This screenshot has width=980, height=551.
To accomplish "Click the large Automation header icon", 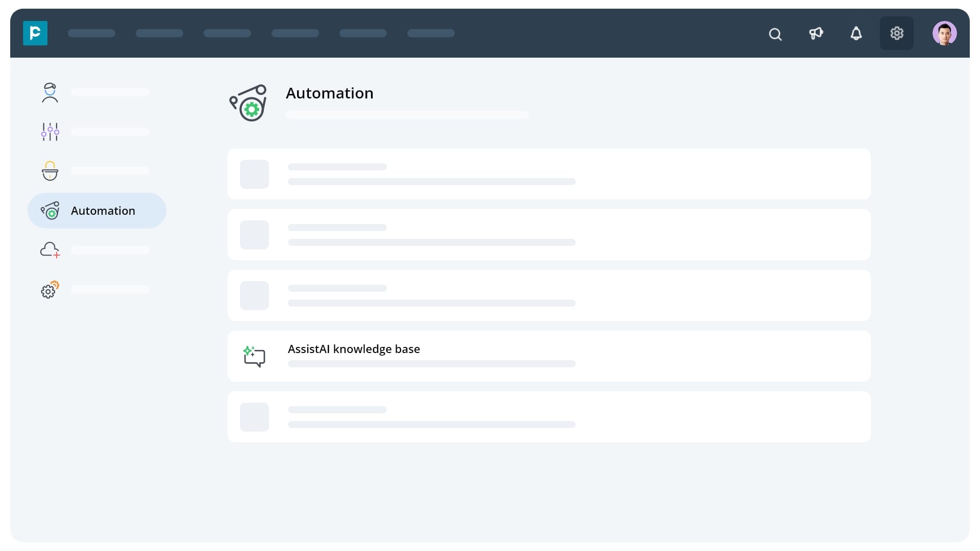I will click(248, 103).
